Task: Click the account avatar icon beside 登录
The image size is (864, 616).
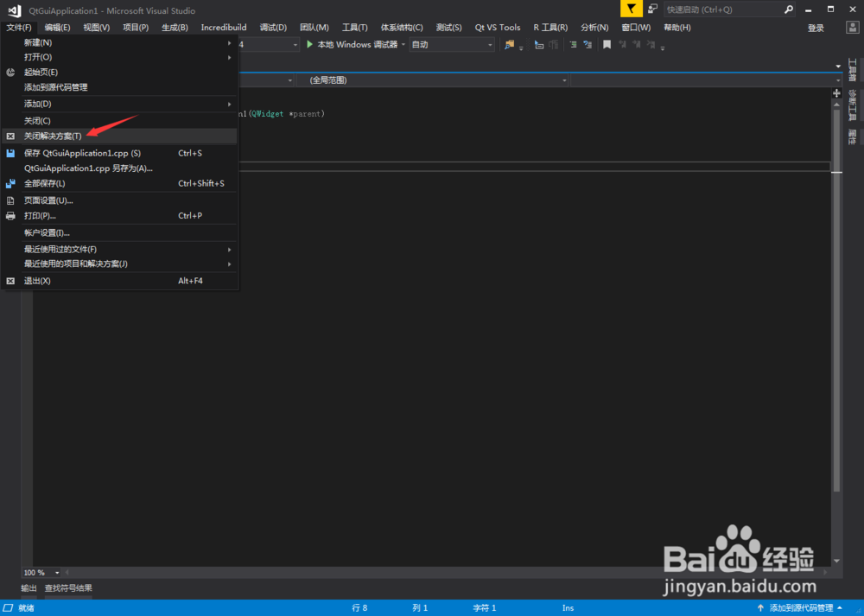Action: click(x=853, y=28)
